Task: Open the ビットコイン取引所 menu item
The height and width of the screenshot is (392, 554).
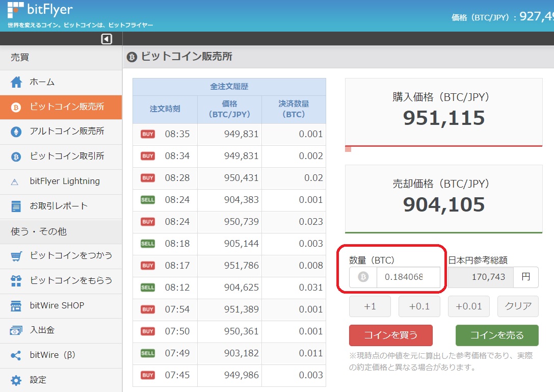Action: pyautogui.click(x=61, y=157)
